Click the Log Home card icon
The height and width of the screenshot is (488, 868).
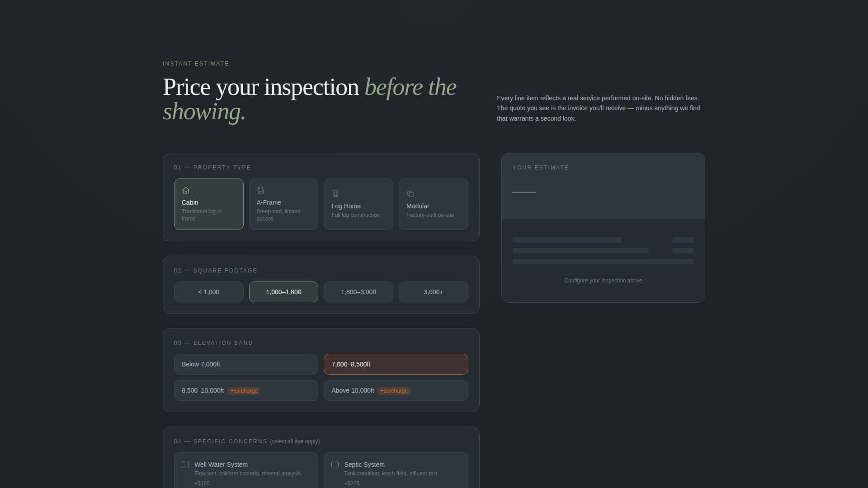pos(335,194)
